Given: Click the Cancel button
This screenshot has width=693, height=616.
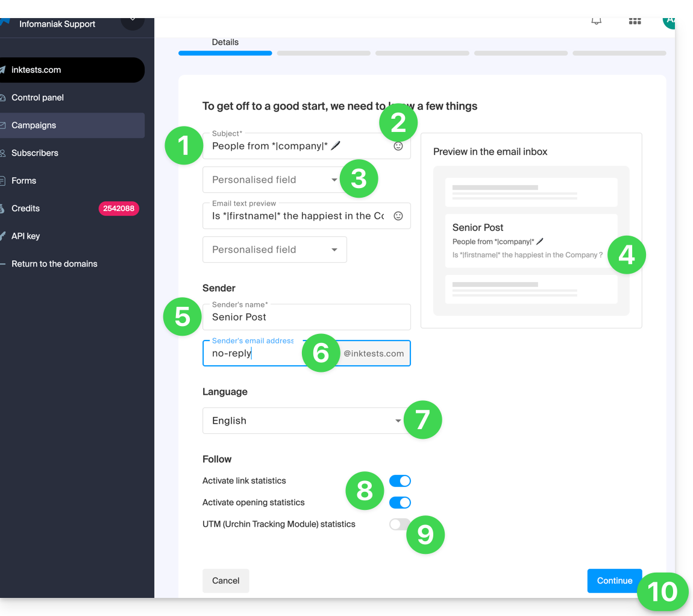Looking at the screenshot, I should click(x=225, y=581).
